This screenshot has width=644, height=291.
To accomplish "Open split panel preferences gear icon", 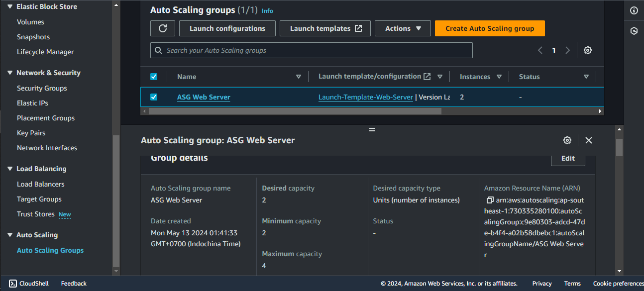I will pos(567,140).
